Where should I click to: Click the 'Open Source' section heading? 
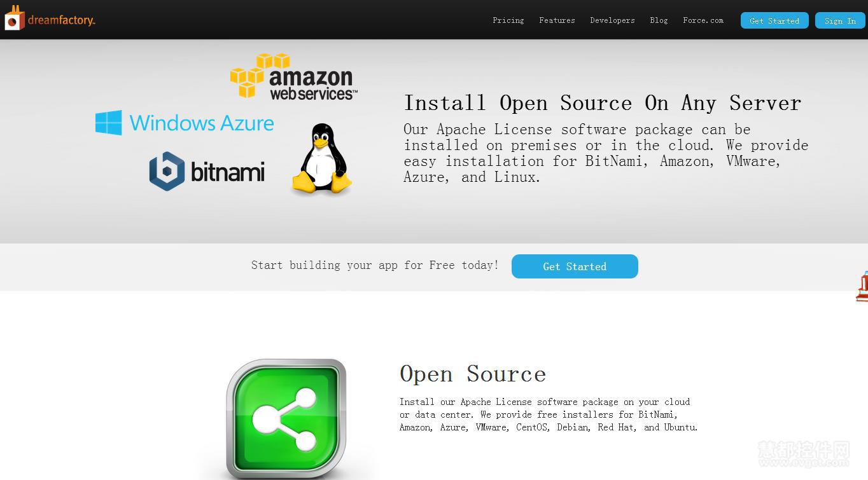[x=473, y=374]
